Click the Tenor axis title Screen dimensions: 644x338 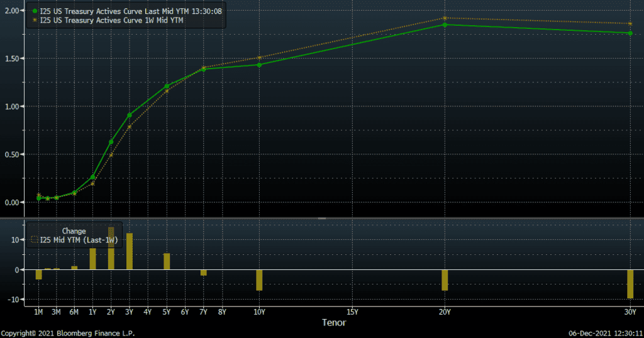(x=334, y=323)
